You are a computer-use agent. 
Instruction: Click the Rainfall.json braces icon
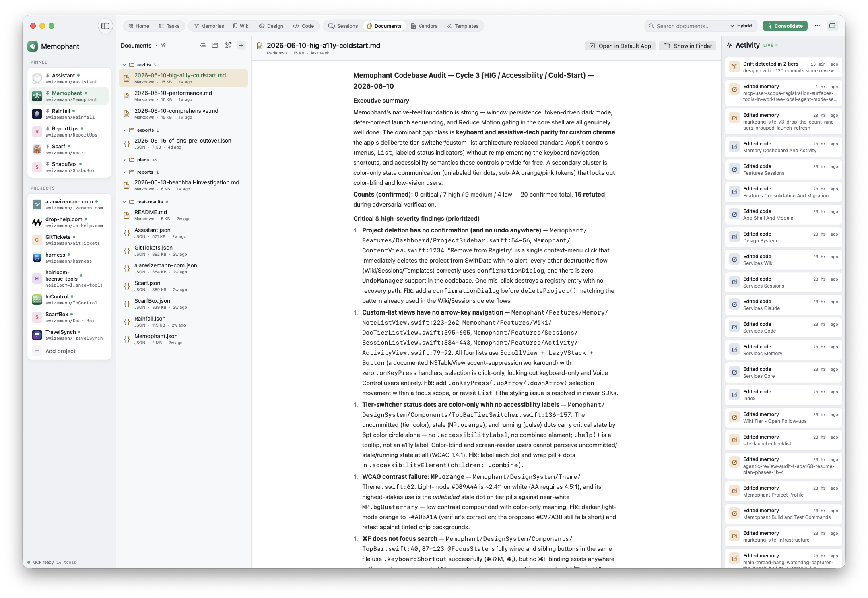[126, 321]
